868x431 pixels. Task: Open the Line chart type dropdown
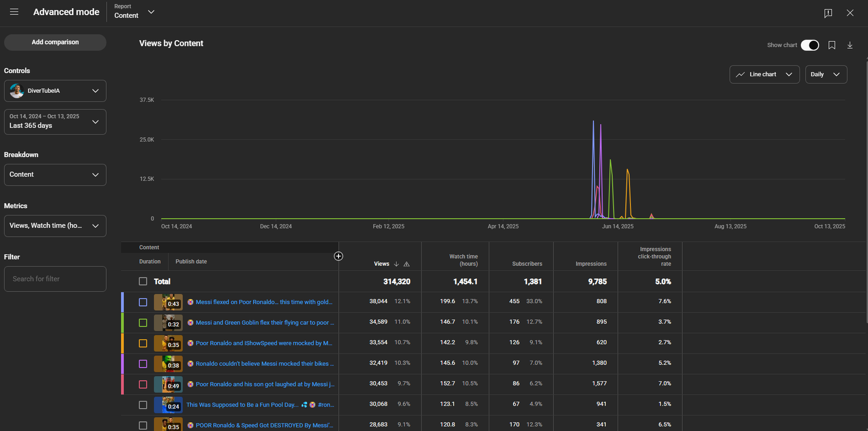[764, 74]
